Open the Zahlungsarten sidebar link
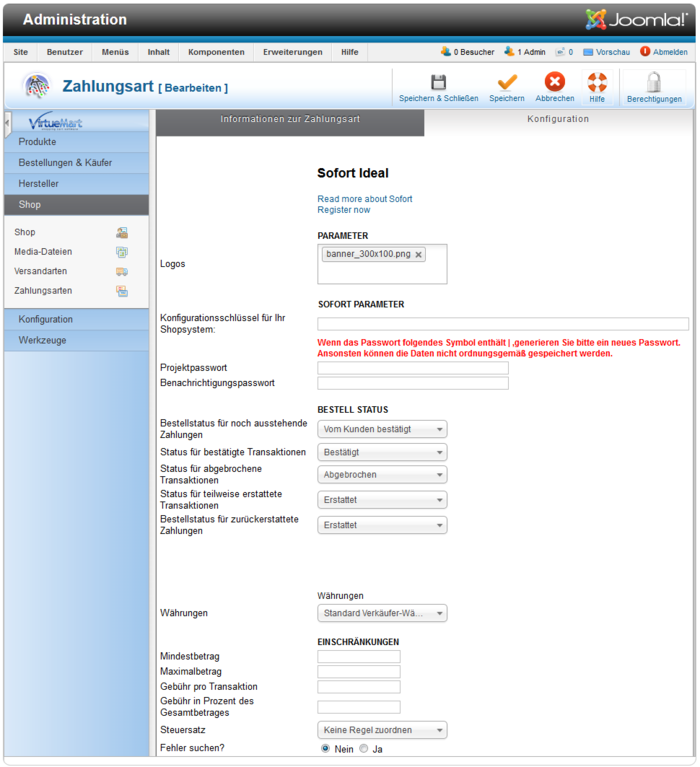 coord(43,291)
